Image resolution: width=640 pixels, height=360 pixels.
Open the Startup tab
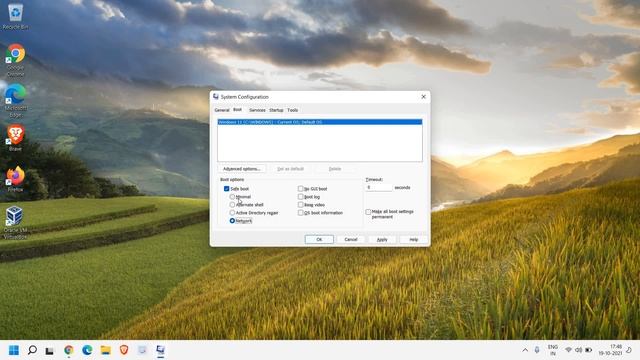[276, 110]
